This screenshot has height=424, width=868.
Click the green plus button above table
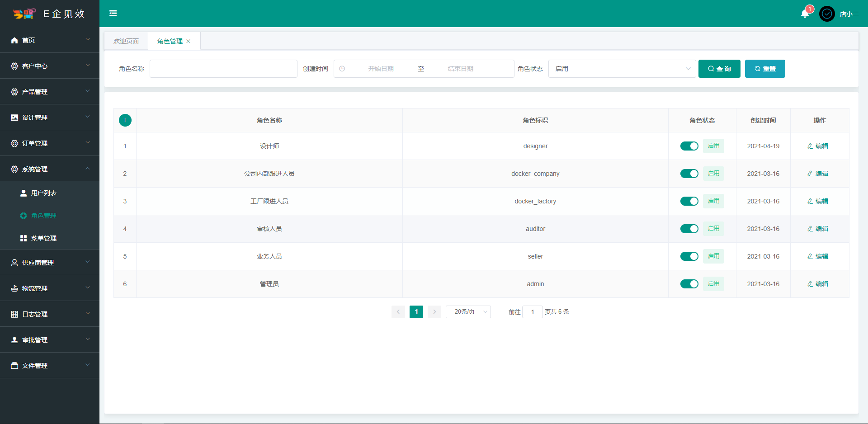point(125,120)
